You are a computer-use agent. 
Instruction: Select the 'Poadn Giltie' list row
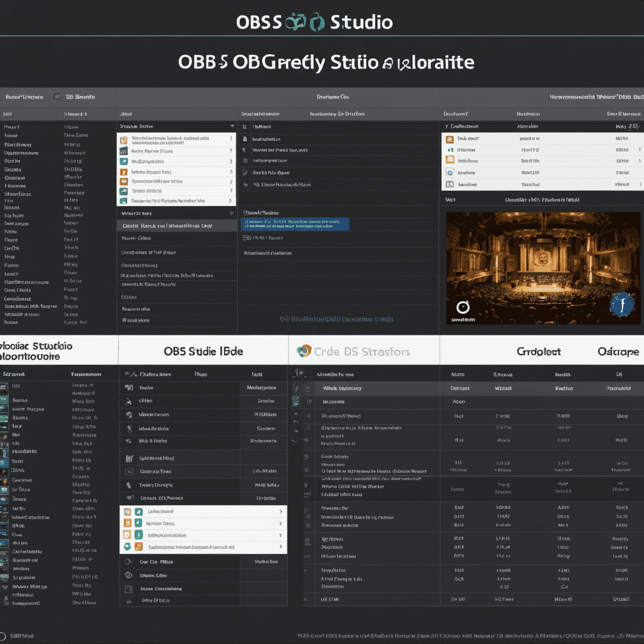click(x=177, y=238)
